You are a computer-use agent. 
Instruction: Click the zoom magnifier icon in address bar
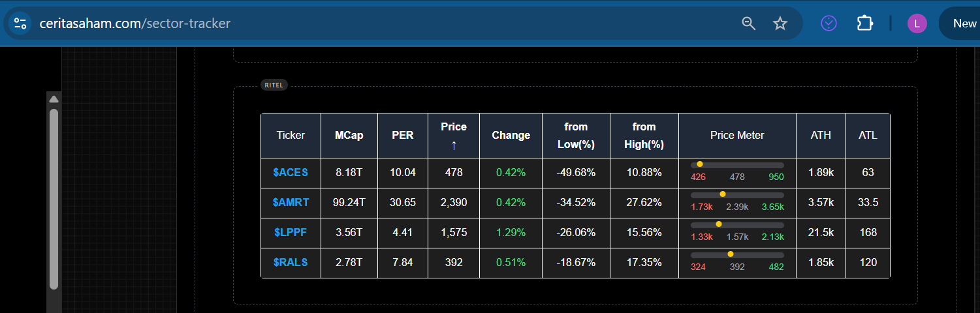tap(749, 23)
